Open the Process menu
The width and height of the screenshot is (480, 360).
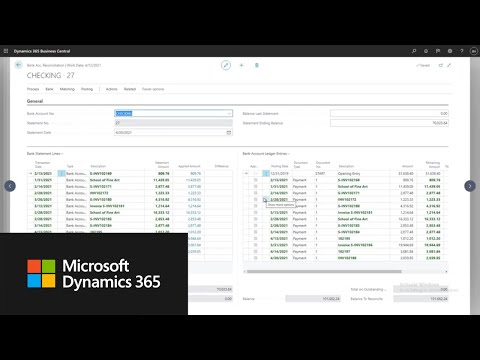pyautogui.click(x=33, y=89)
